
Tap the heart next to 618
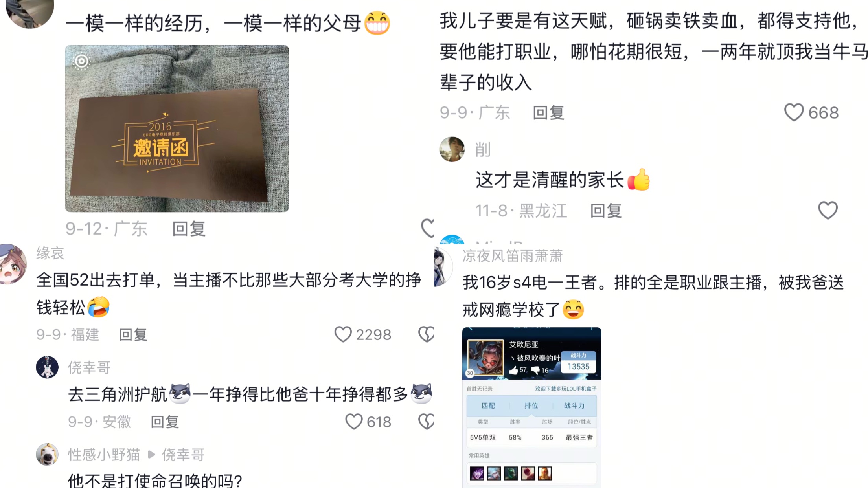354,422
